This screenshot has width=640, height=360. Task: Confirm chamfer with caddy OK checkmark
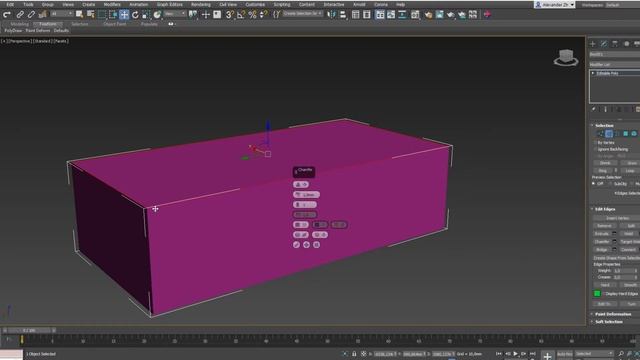(x=296, y=245)
